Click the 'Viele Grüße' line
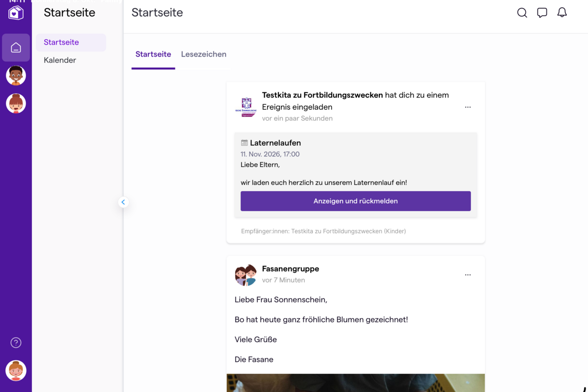 pos(256,340)
